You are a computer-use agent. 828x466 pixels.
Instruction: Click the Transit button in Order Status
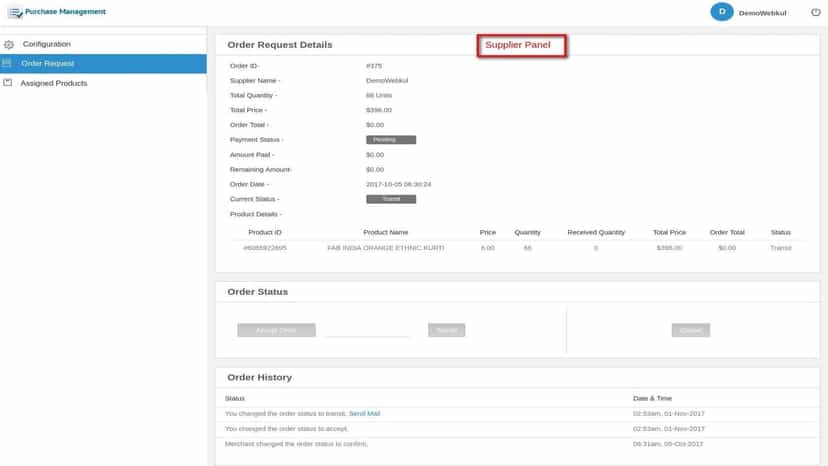point(447,330)
